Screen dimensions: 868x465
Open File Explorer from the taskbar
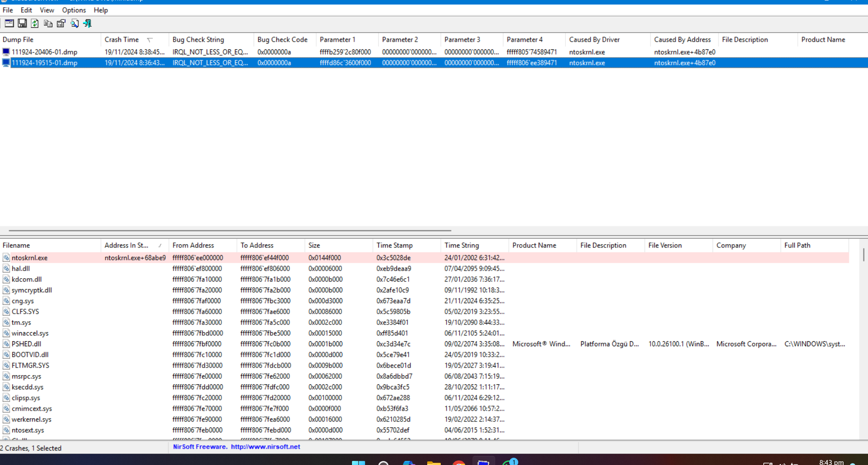[x=434, y=463]
